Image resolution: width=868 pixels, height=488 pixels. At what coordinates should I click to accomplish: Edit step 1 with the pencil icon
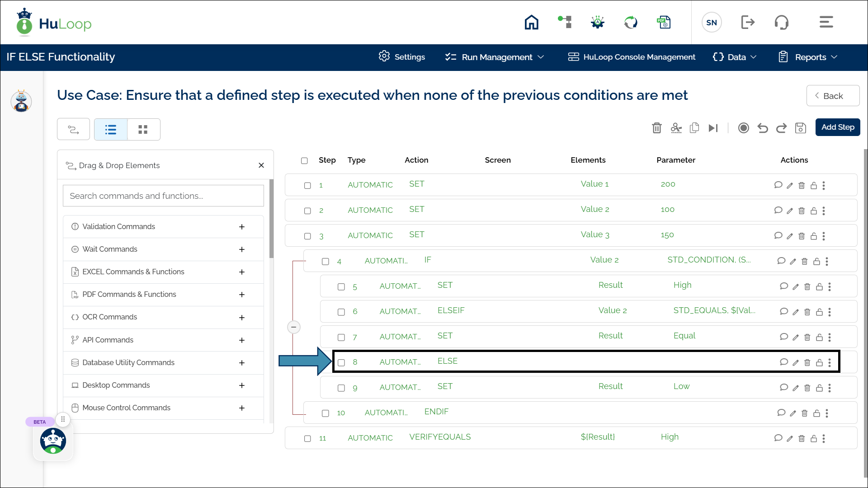tap(789, 185)
